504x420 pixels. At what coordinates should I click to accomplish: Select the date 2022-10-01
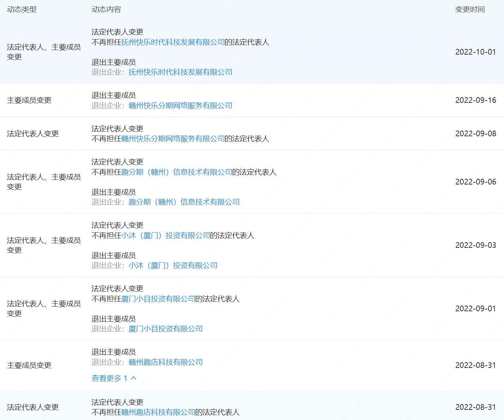(475, 52)
